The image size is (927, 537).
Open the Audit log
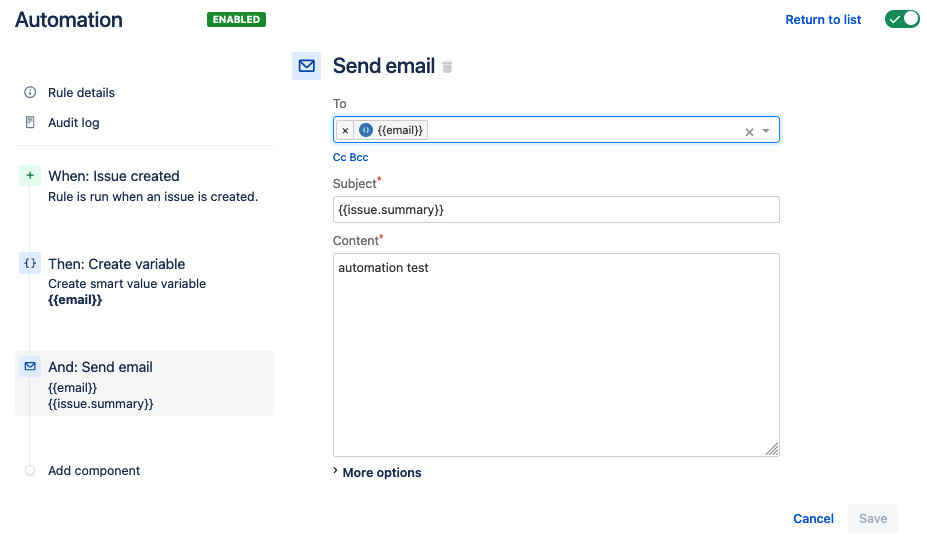(74, 122)
